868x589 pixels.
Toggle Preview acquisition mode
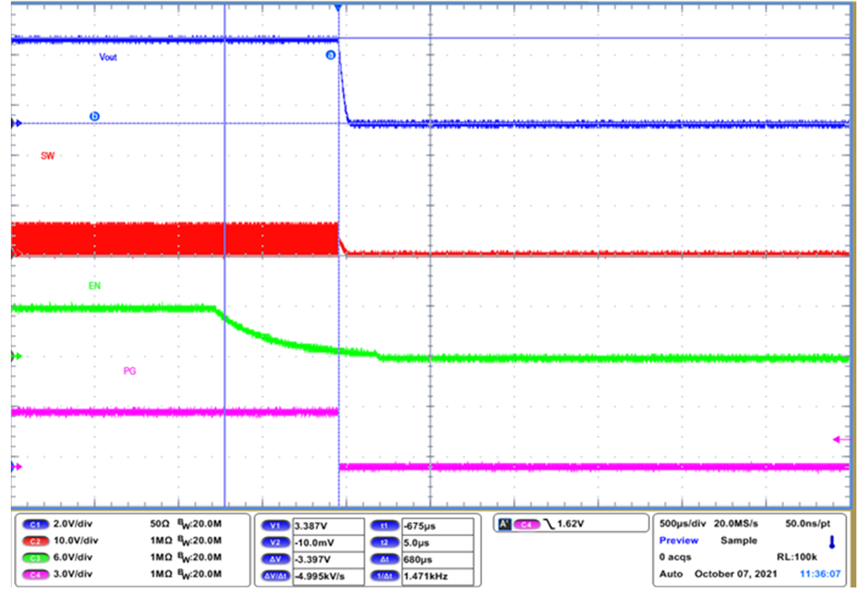click(679, 540)
